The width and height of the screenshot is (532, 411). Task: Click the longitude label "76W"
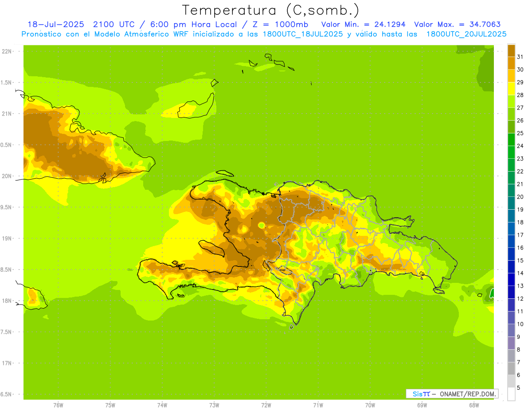58,405
